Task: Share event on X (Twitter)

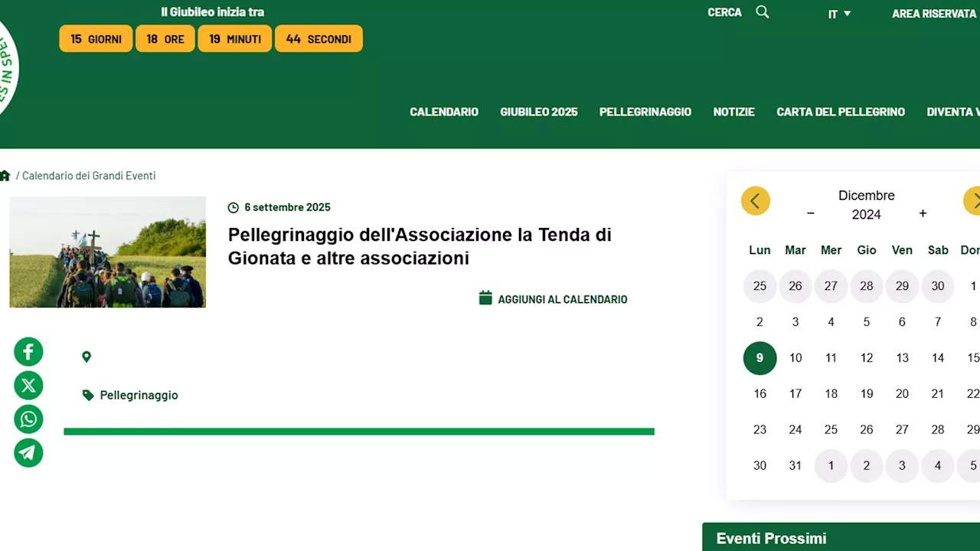Action: click(x=28, y=386)
